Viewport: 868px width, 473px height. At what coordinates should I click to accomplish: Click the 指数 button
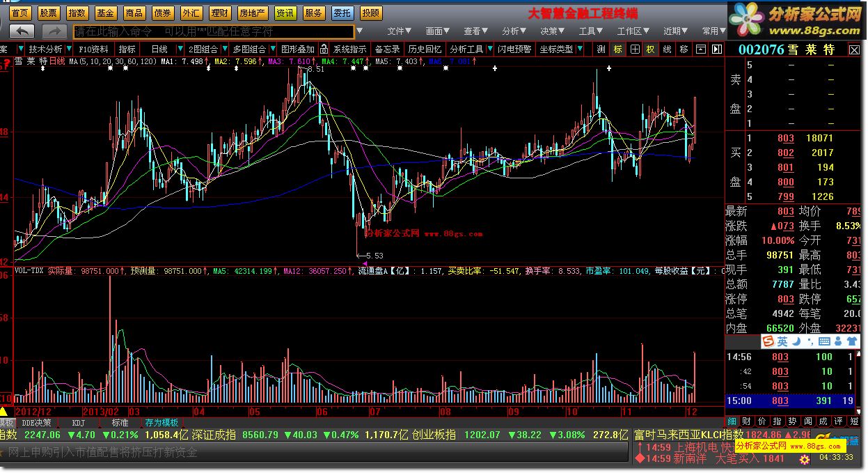(x=77, y=13)
